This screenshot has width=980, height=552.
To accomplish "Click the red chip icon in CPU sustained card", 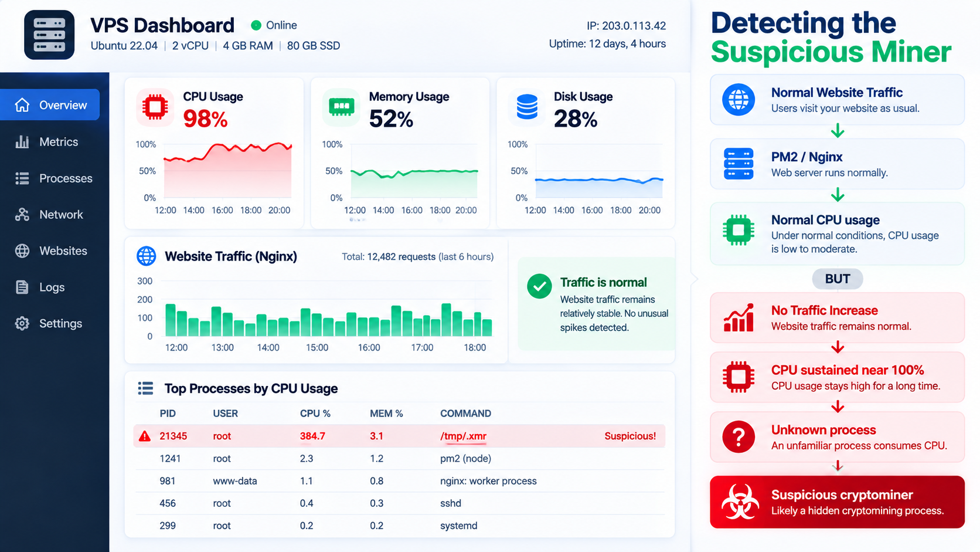I will pos(739,377).
